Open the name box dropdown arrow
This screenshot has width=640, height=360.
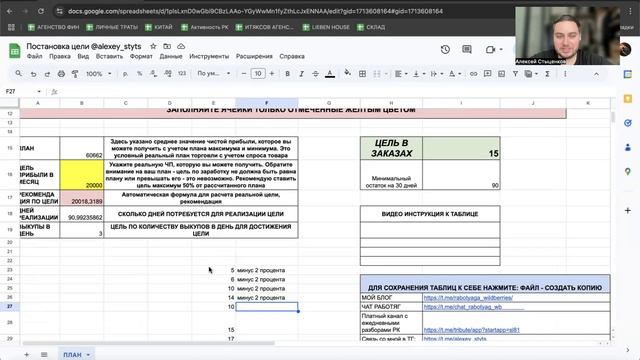click(x=39, y=91)
